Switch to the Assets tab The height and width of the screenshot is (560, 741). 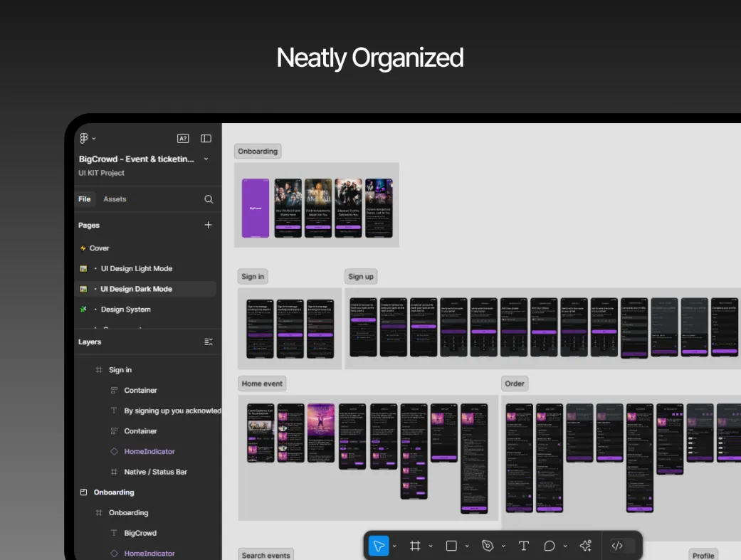pos(115,199)
